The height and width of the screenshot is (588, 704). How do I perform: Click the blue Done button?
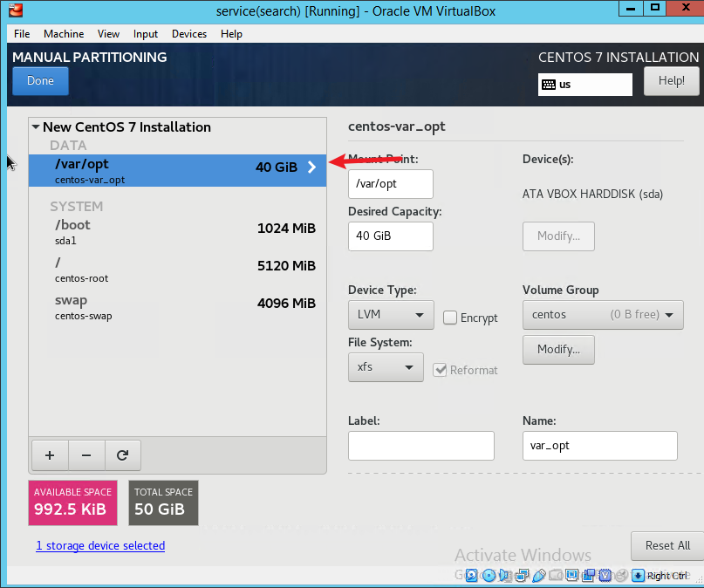[40, 81]
